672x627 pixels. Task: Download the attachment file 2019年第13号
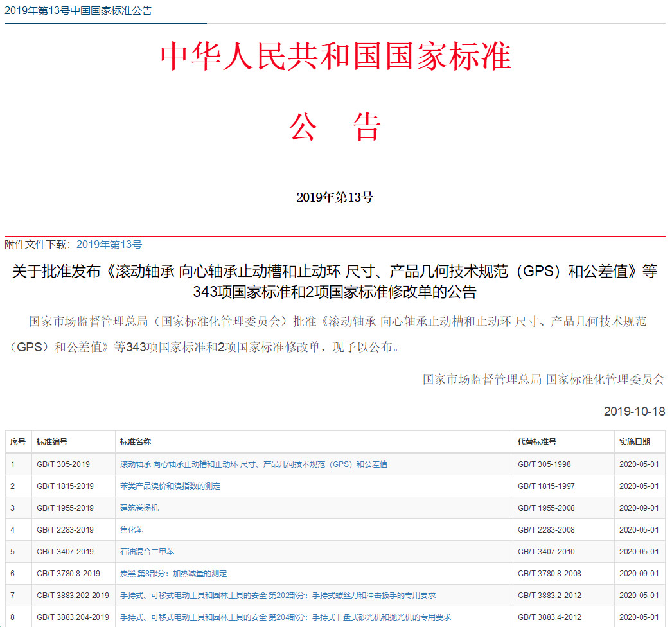109,244
